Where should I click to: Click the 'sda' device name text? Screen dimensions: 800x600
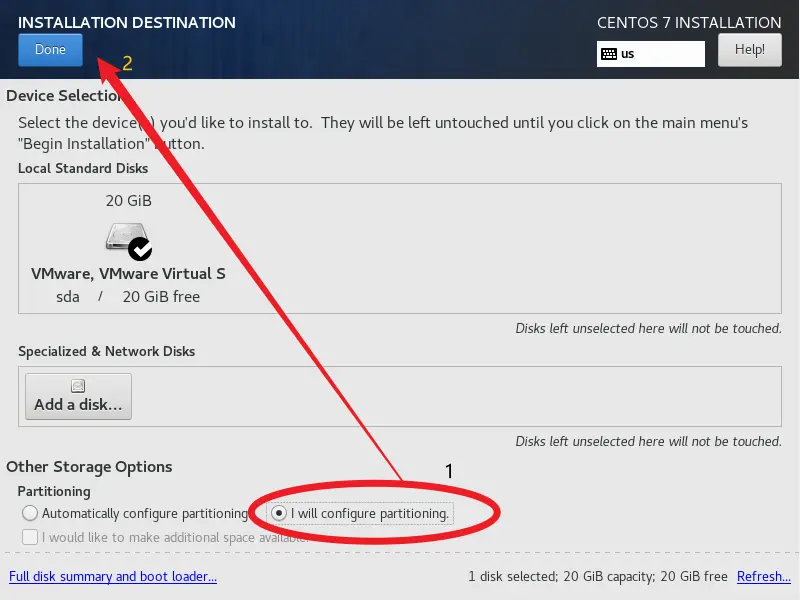(68, 297)
